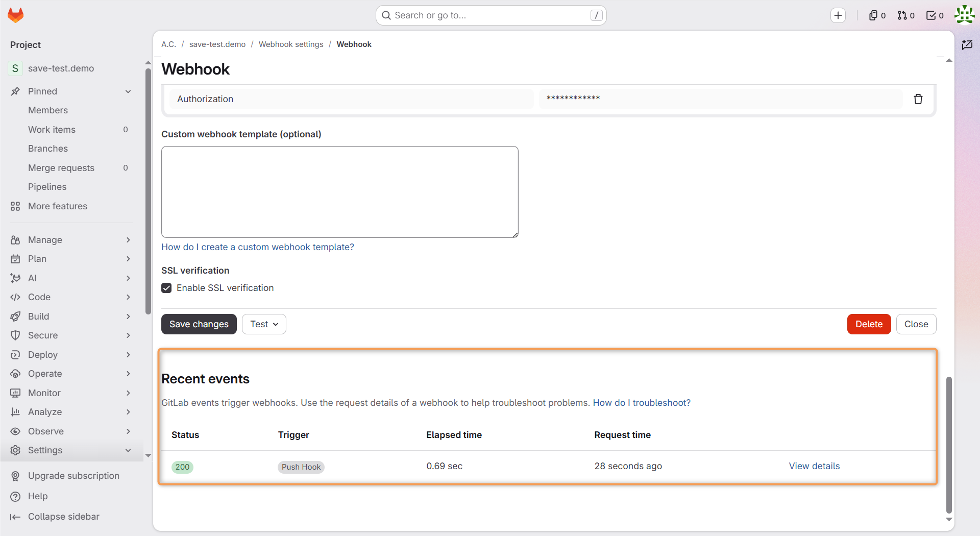Click the Secure shield icon

click(x=15, y=335)
